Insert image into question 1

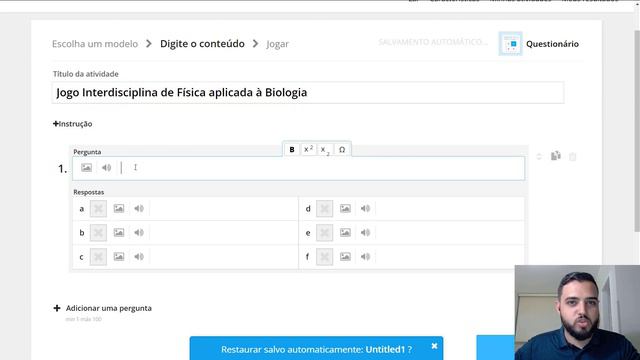[86, 167]
